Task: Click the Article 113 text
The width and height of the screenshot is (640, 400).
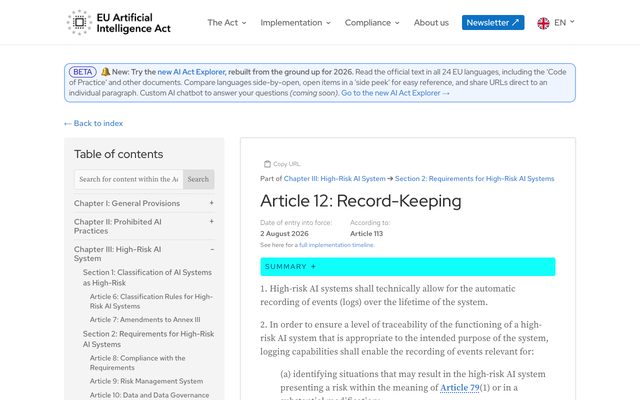Action: point(367,233)
